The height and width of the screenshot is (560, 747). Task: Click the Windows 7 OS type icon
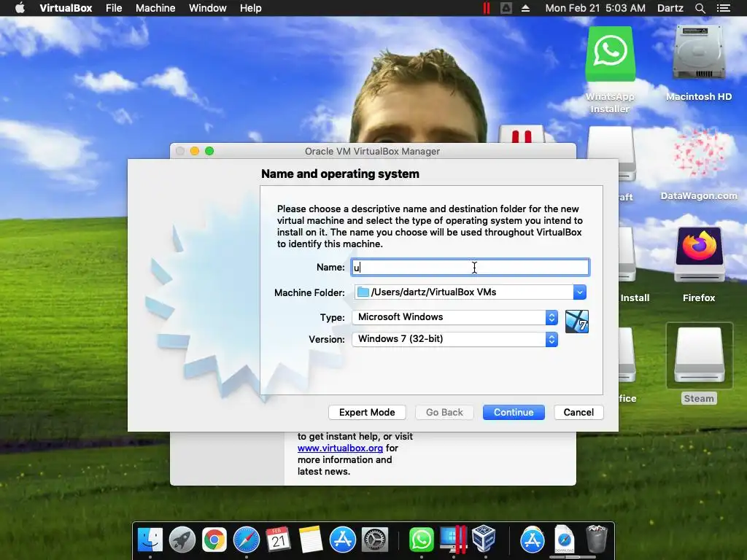[x=577, y=322]
